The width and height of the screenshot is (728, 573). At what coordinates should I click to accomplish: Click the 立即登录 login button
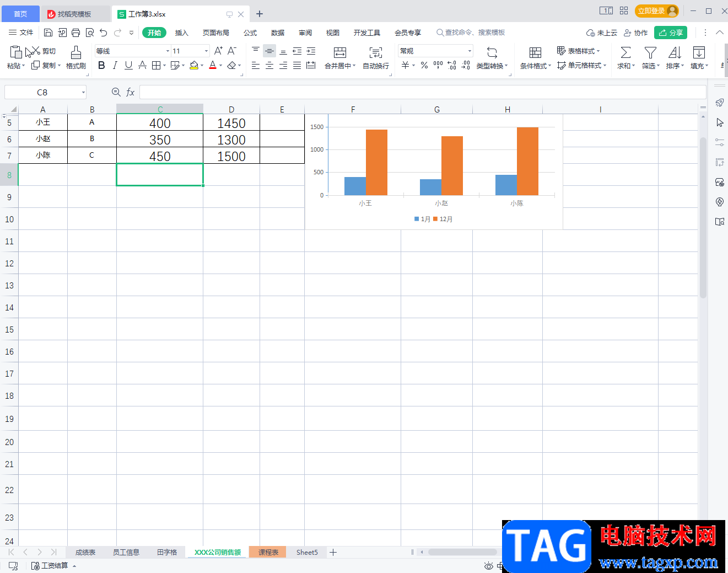tap(657, 11)
